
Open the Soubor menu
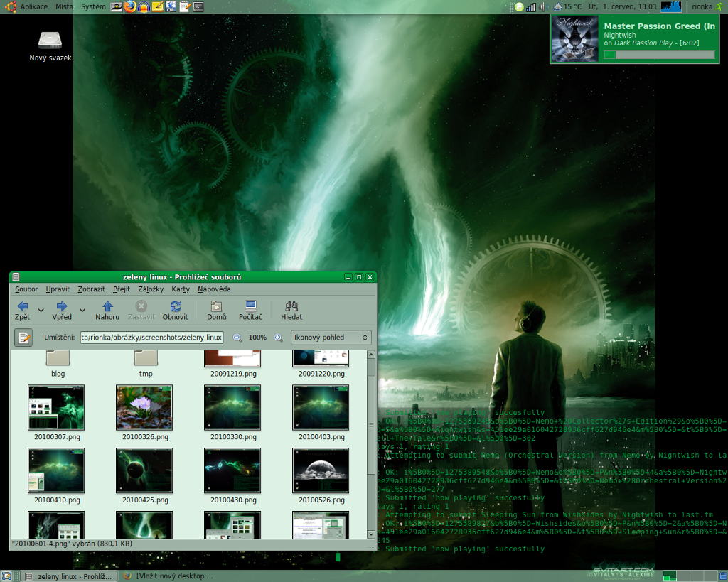[x=26, y=289]
